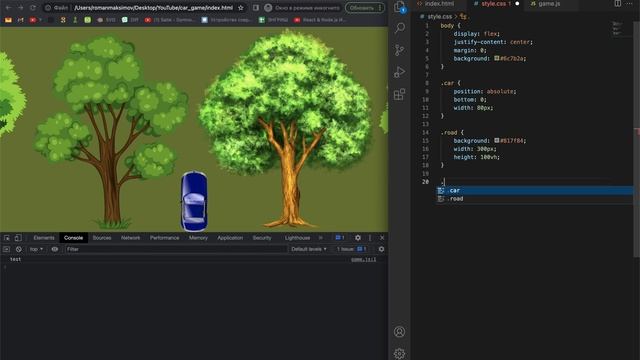The height and width of the screenshot is (360, 640).
Task: Open the first mail bookmark icon
Action: pos(8,20)
